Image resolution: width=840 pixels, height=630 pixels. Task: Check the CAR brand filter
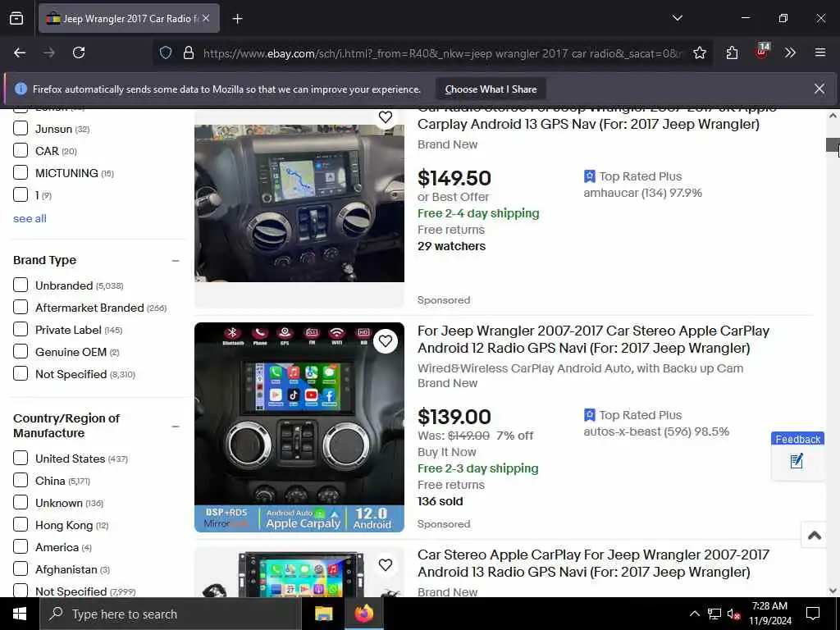[x=21, y=151]
